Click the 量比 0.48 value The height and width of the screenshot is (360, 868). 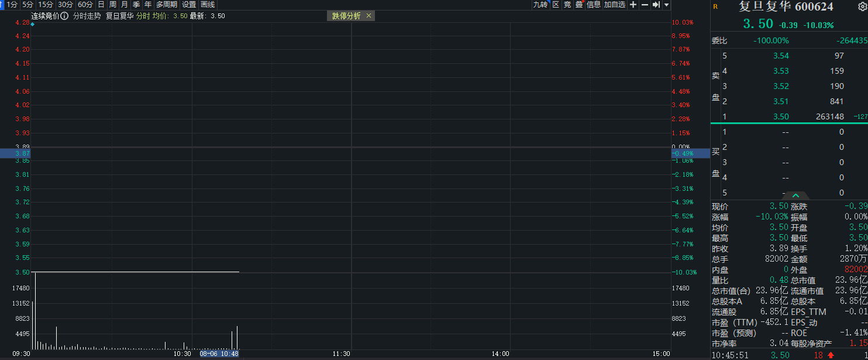point(780,280)
